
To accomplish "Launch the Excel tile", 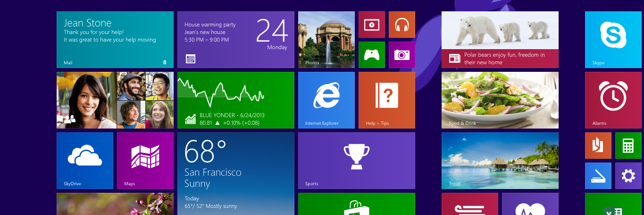I will (613, 204).
